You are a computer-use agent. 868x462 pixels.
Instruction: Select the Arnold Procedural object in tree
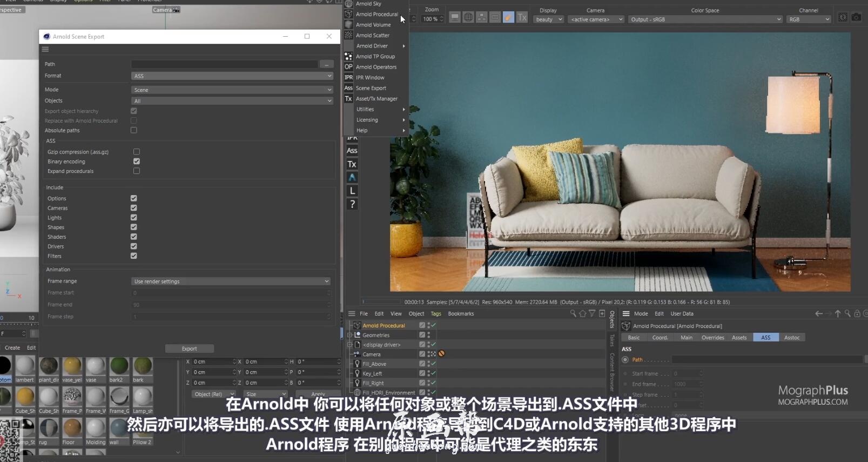pos(383,325)
